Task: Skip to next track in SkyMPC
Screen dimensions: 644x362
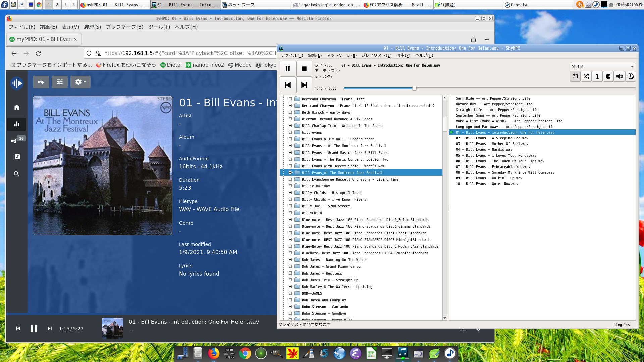Action: click(x=304, y=85)
